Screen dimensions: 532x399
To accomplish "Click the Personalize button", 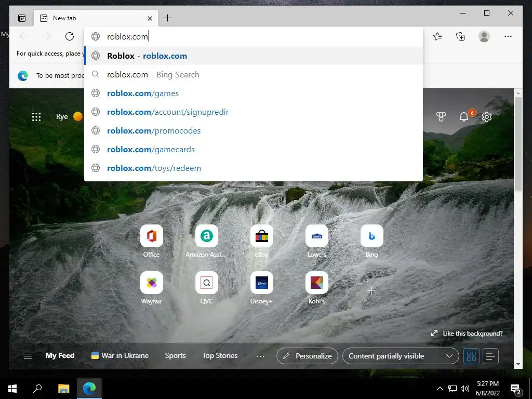I will point(308,356).
